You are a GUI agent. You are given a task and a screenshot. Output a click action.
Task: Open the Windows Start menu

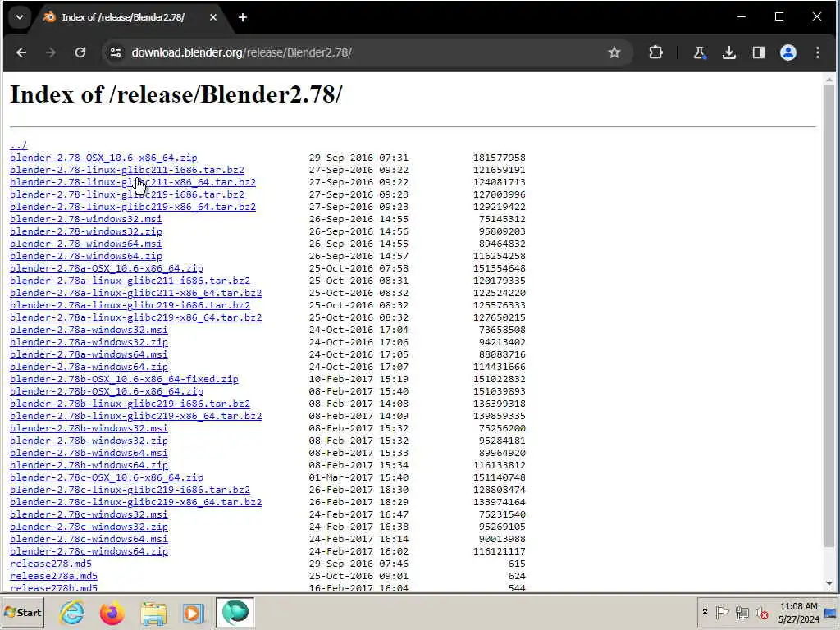pyautogui.click(x=22, y=612)
